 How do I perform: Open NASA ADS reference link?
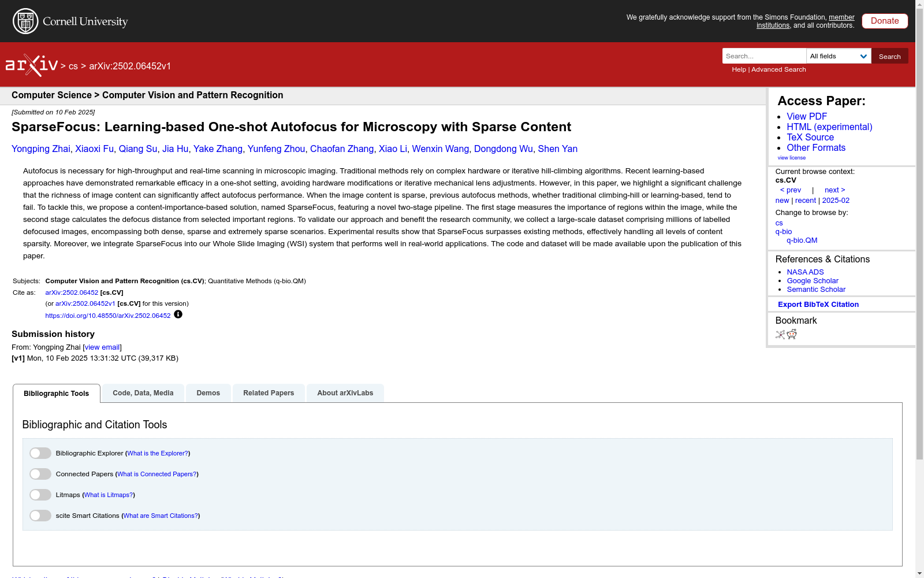coord(805,272)
